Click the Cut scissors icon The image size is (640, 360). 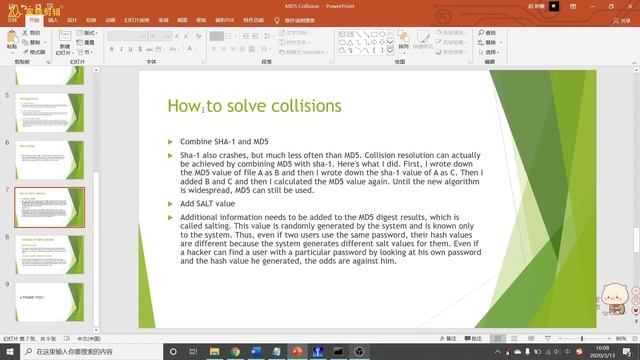point(25,33)
